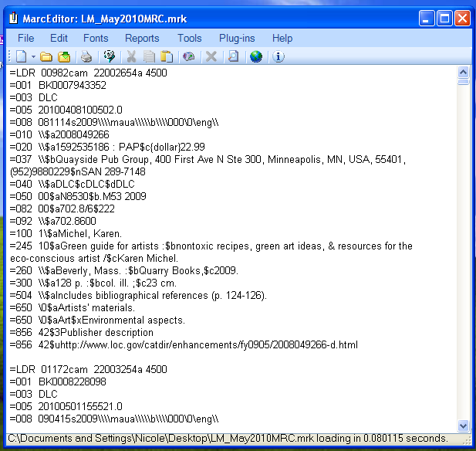The width and height of the screenshot is (476, 451).
Task: Click the Copy toolbar icon
Action: tap(149, 56)
